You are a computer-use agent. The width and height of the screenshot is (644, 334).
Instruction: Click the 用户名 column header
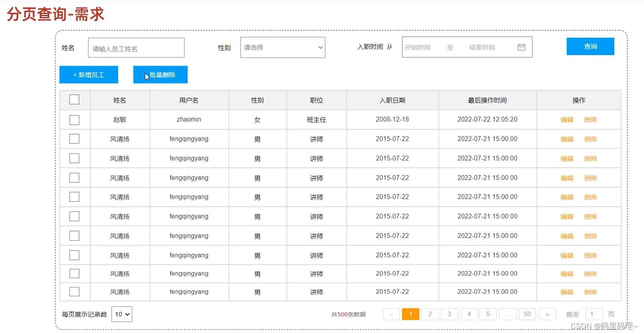[189, 100]
